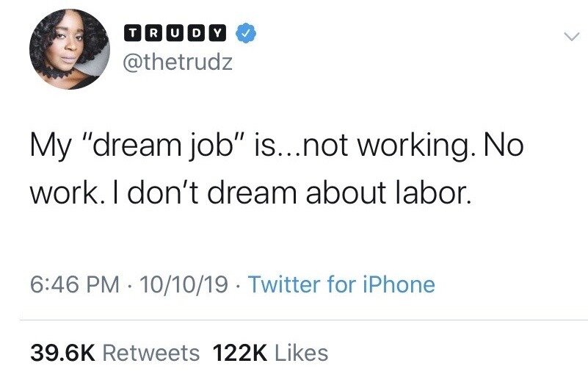This screenshot has width=588, height=377.
Task: View the 122K Likes list
Action: 269,353
